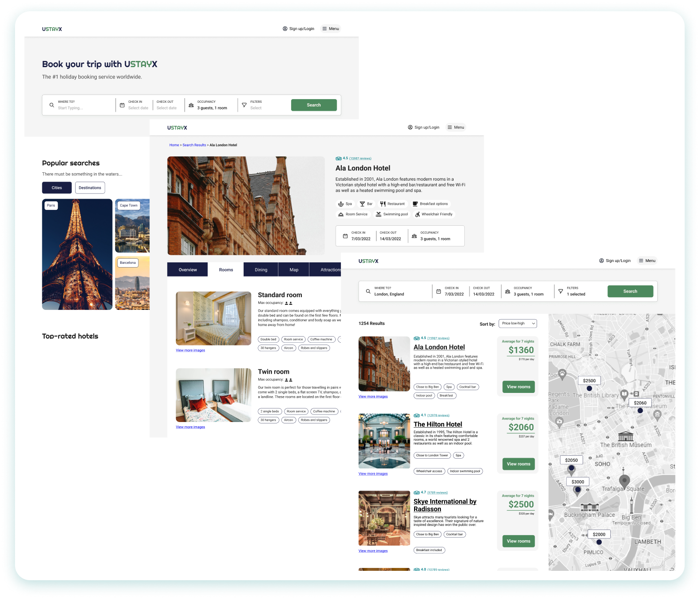The width and height of the screenshot is (700, 599).
Task: Click the British Museum landmark icon on map
Action: coord(625,436)
